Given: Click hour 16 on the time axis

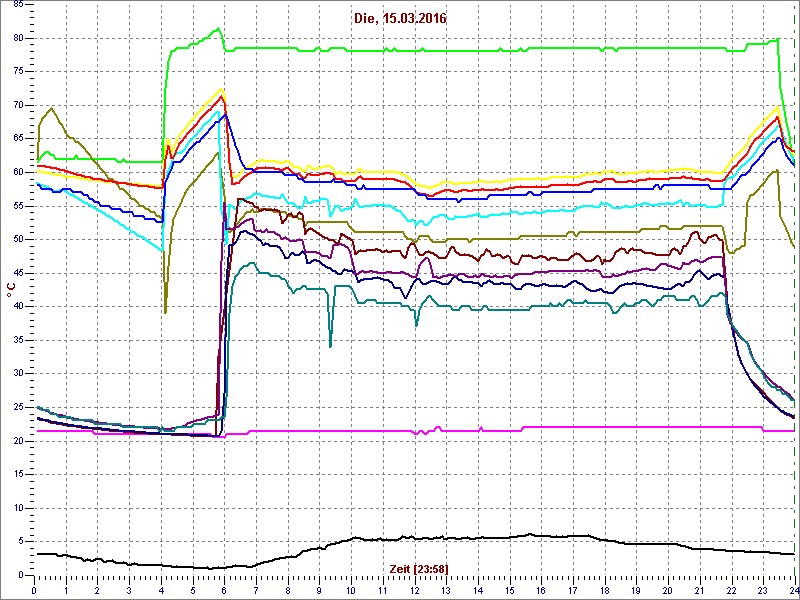Looking at the screenshot, I should pos(541,589).
